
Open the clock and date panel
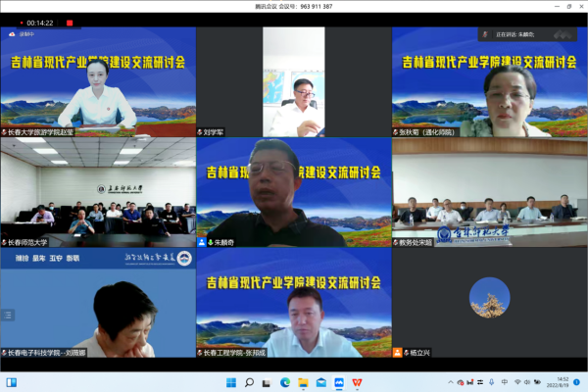(562, 381)
